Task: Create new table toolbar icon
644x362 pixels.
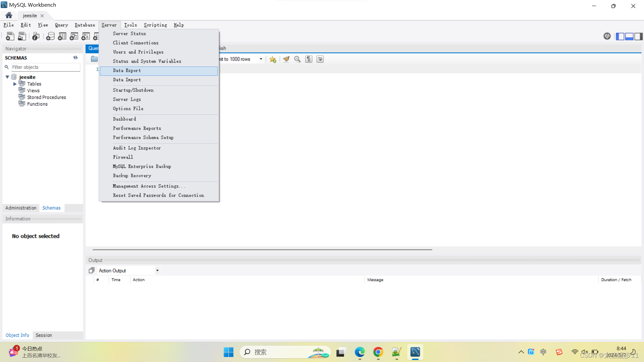Action: click(62, 36)
